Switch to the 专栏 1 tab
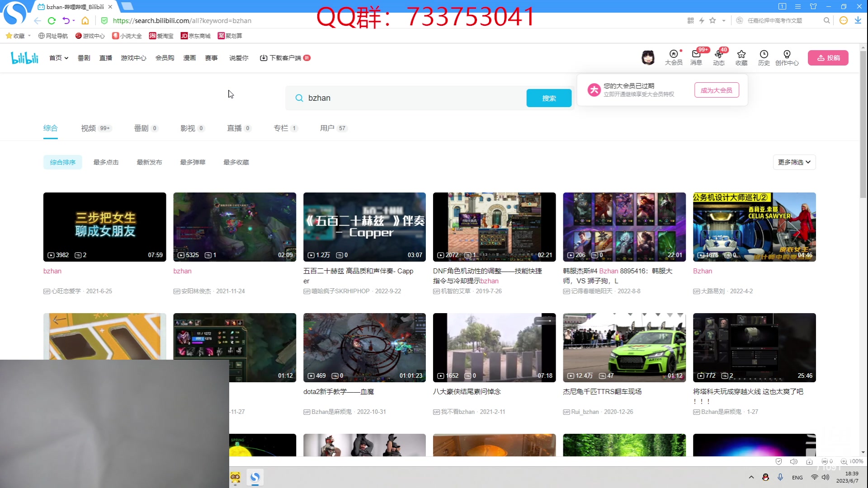Viewport: 868px width, 488px height. point(285,128)
